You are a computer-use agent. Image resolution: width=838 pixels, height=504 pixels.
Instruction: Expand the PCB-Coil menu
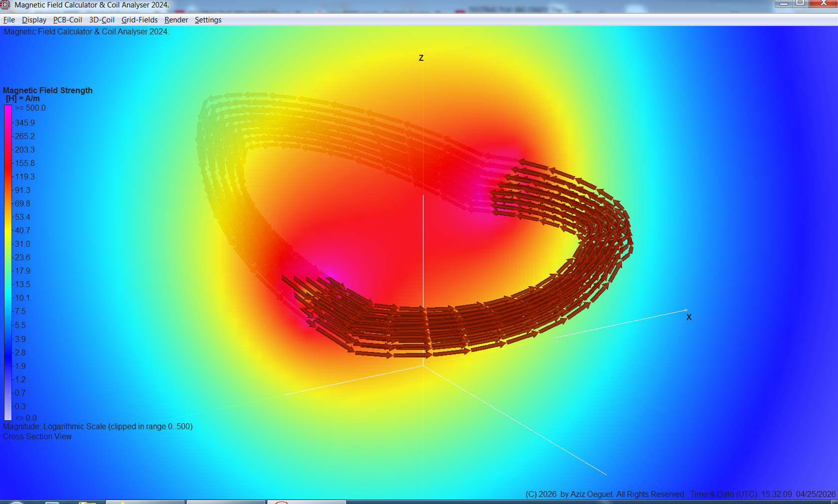67,20
